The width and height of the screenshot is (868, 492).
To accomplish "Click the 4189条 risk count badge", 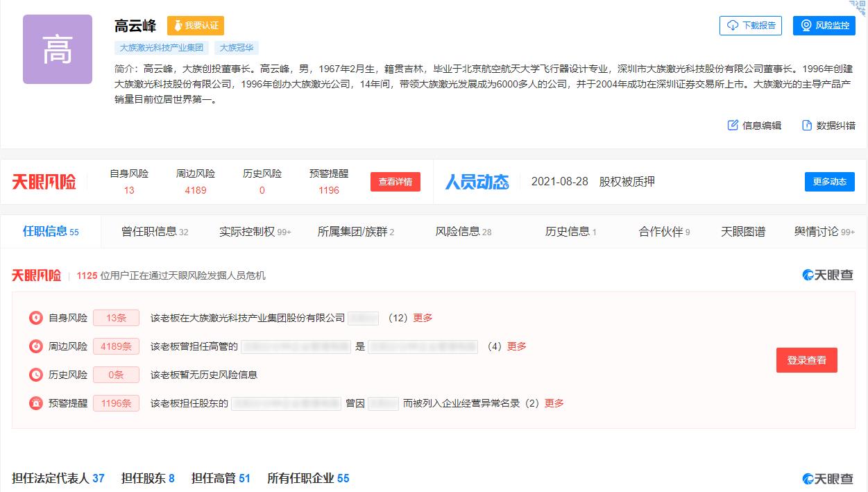I will 116,346.
